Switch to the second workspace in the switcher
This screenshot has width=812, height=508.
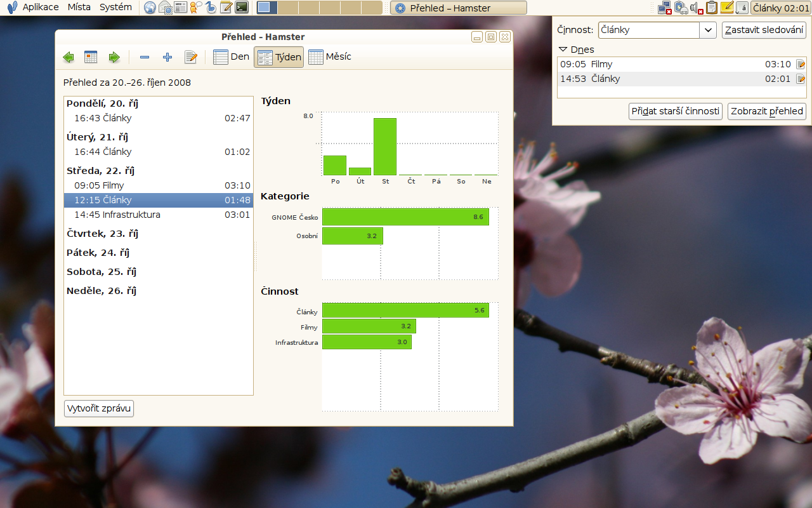point(288,8)
